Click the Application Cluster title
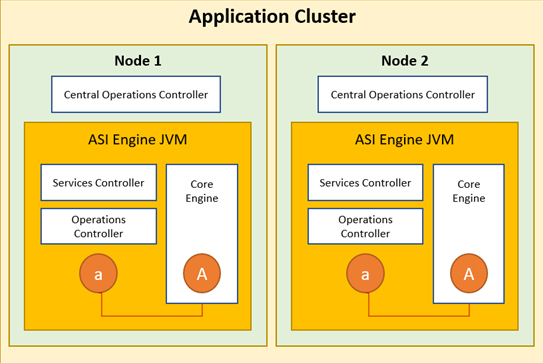The image size is (543, 363). coord(272,16)
